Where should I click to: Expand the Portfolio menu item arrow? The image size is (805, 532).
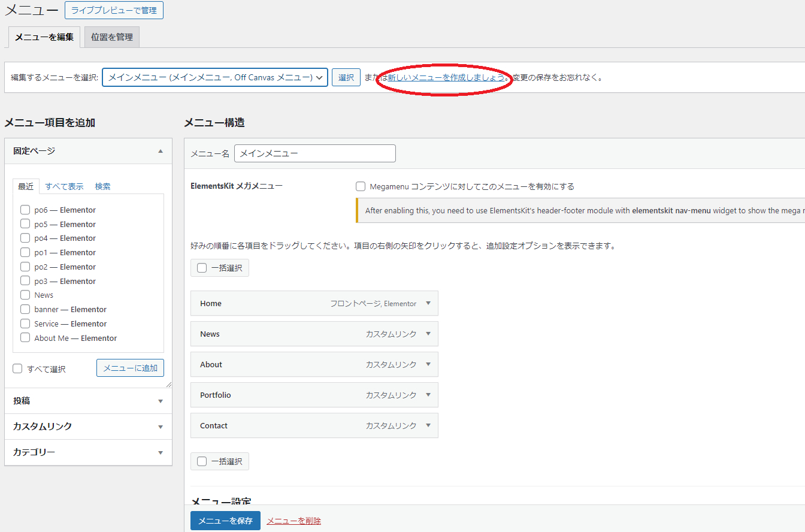point(428,395)
